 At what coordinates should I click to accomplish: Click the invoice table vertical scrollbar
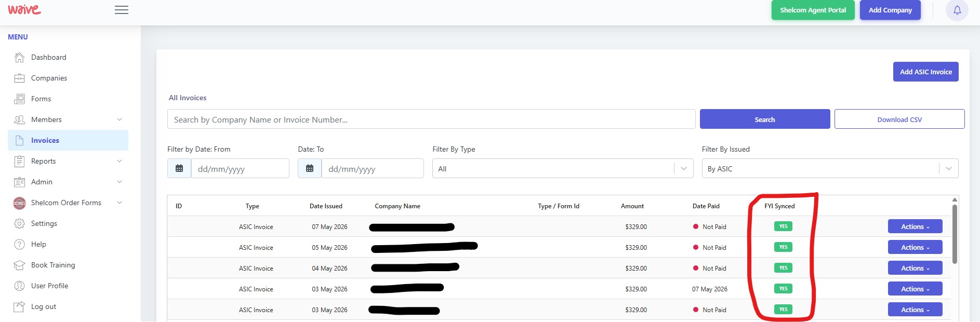click(955, 234)
